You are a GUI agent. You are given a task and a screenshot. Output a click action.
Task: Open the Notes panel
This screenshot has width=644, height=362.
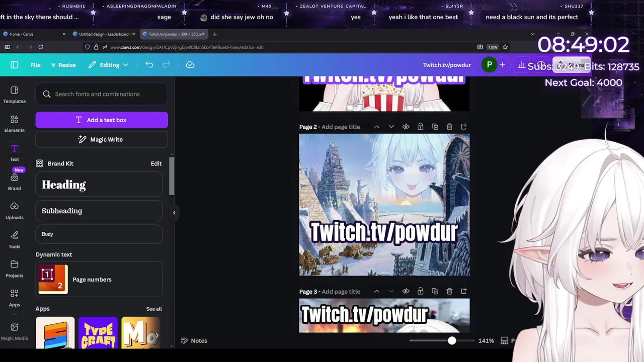(x=194, y=340)
